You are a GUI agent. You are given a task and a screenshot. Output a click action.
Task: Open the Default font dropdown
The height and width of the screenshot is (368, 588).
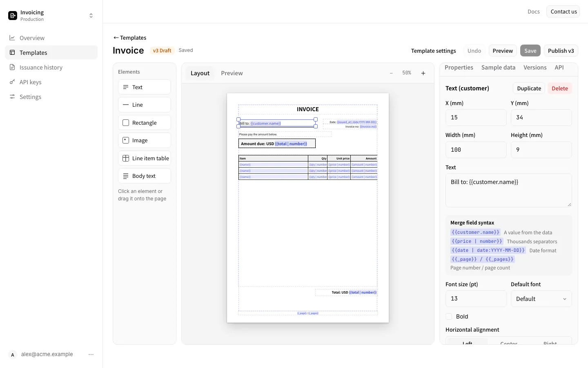click(541, 299)
